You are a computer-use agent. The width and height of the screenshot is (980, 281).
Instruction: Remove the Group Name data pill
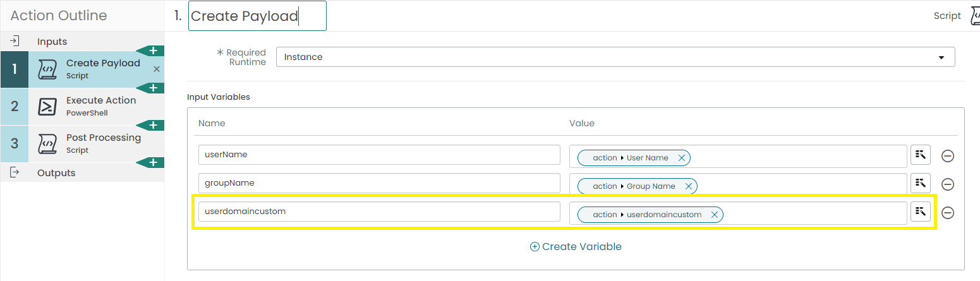coord(688,186)
